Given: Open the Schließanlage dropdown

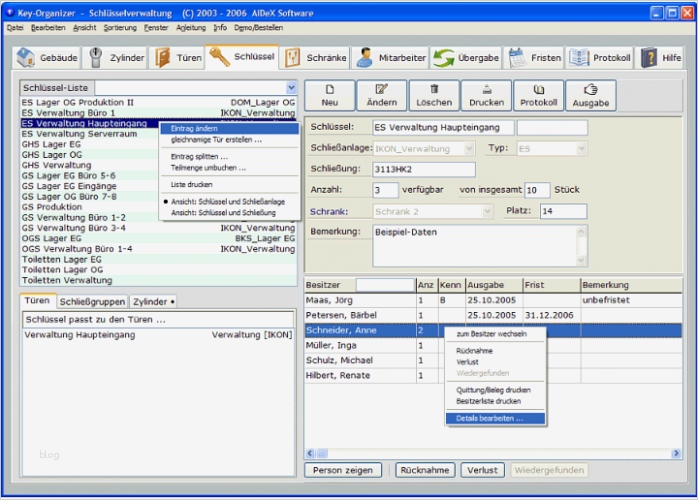Looking at the screenshot, I should pyautogui.click(x=469, y=148).
